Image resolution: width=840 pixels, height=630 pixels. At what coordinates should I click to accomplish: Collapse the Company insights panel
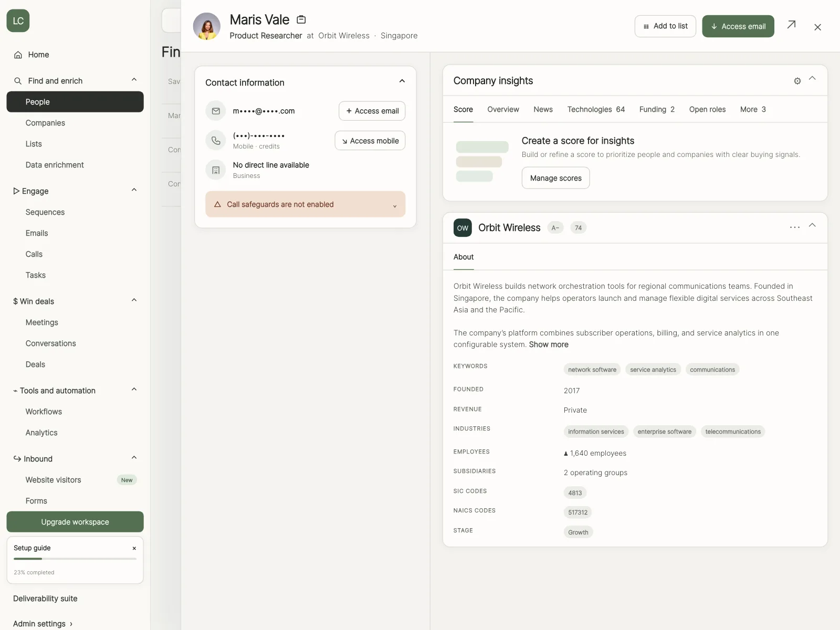tap(812, 78)
